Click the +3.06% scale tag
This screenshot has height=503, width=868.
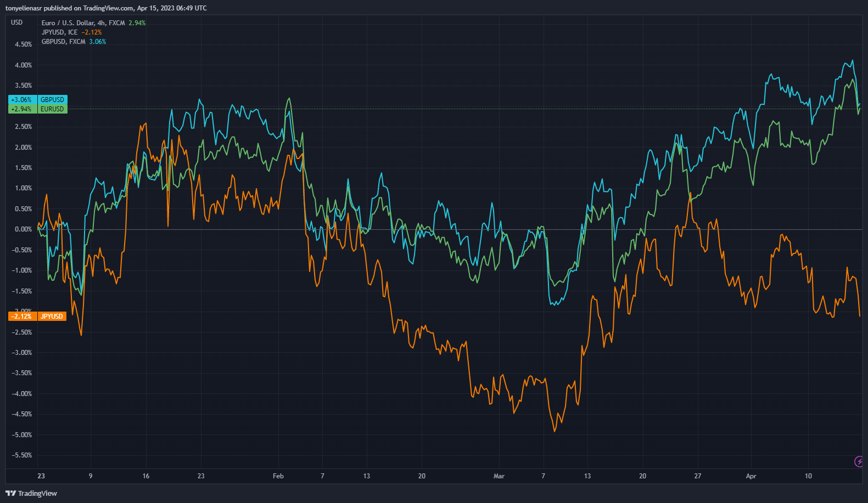click(x=22, y=100)
